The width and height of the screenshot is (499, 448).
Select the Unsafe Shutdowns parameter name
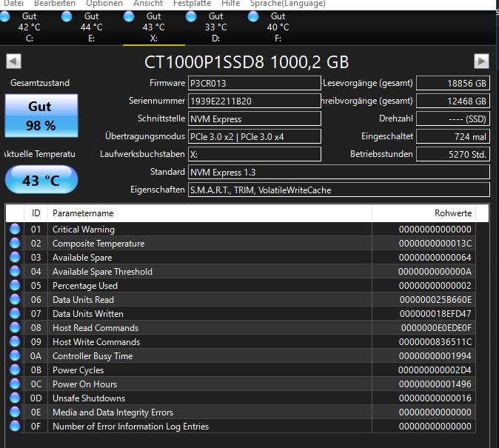(x=89, y=398)
